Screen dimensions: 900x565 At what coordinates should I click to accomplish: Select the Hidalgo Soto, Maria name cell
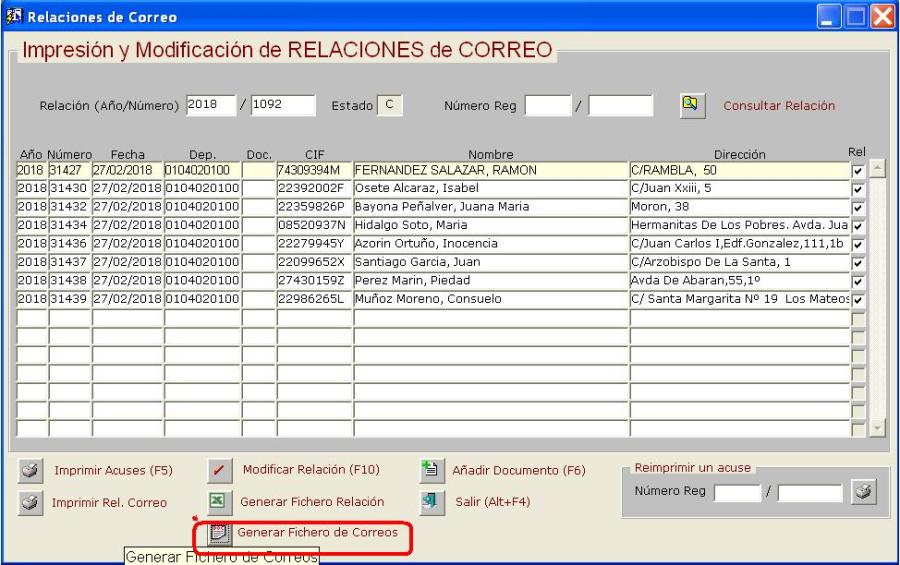pyautogui.click(x=490, y=225)
